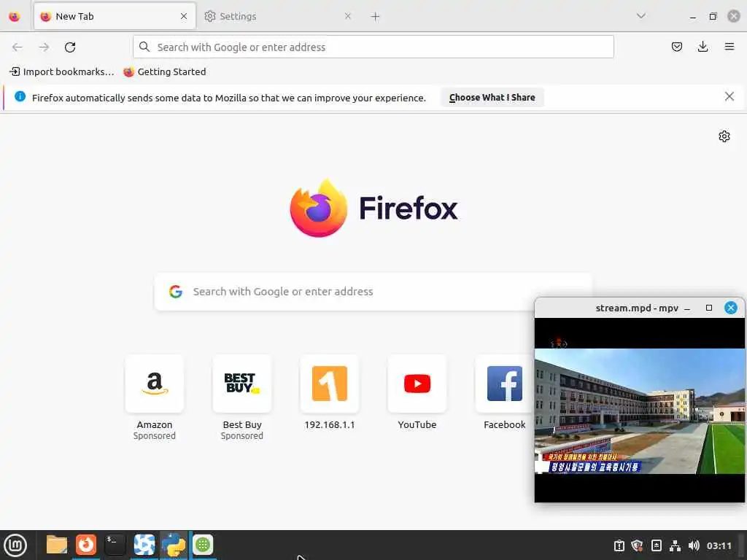Expand the List all tabs dropdown
Screen dimensions: 747x560
(641, 16)
